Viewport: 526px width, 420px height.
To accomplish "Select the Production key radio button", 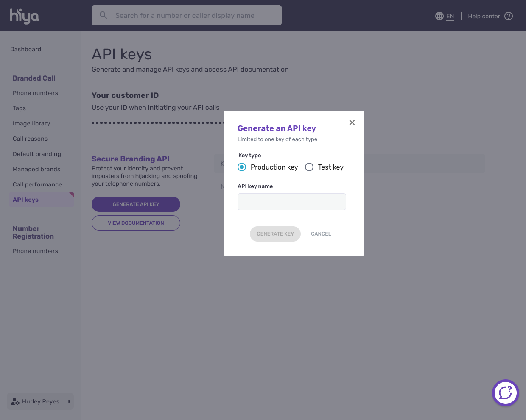I will point(242,167).
